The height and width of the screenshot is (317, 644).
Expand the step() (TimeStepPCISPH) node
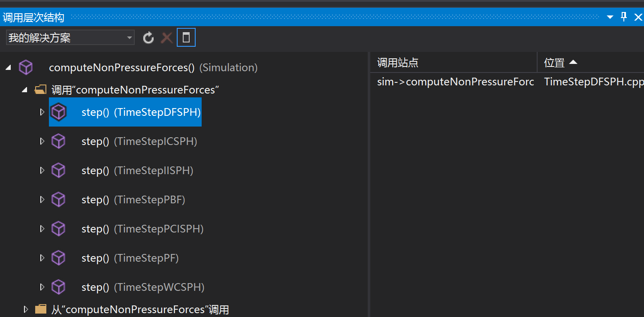[x=42, y=229]
